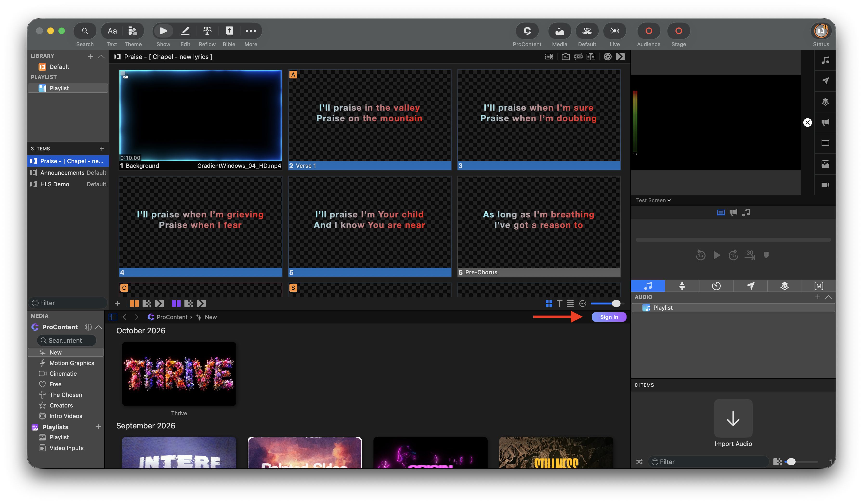The height and width of the screenshot is (504, 863).
Task: Switch slide view to text-only view
Action: [x=559, y=303]
